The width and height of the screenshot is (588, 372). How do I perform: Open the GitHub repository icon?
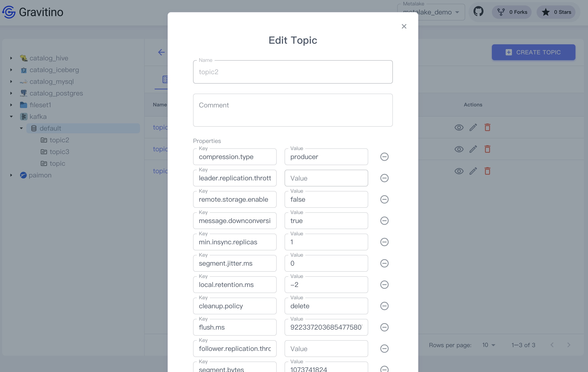pyautogui.click(x=478, y=12)
